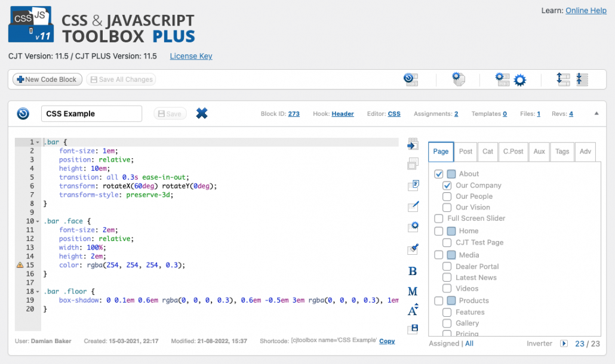Click the CSS Example block name field
The image size is (615, 364).
pyautogui.click(x=91, y=113)
